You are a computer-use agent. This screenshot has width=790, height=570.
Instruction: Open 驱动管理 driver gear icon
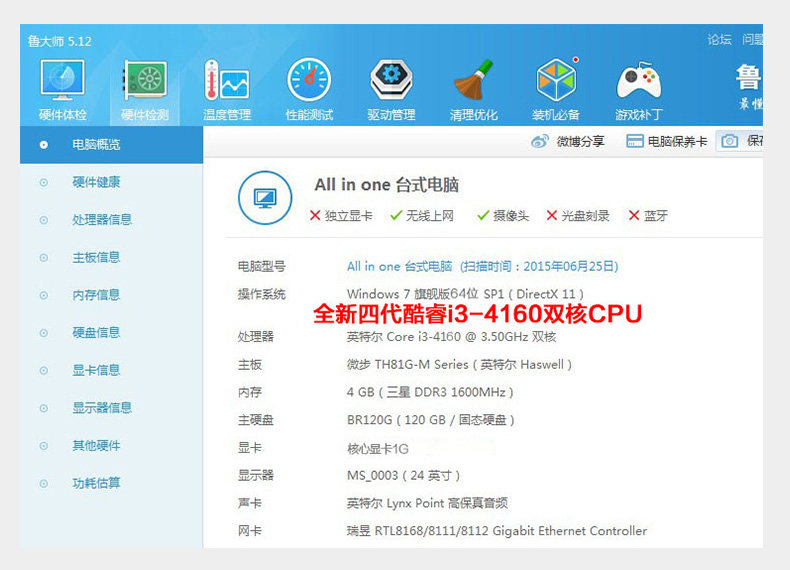(391, 80)
